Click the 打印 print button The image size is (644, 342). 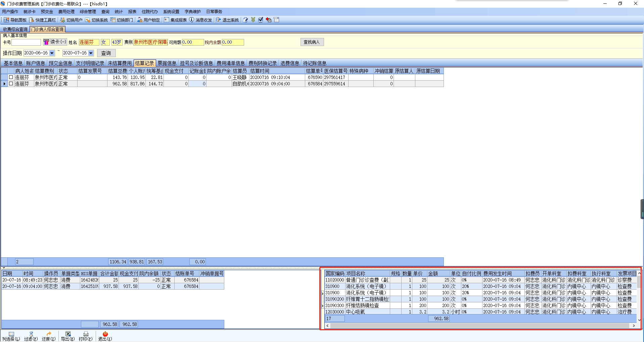coord(86,336)
